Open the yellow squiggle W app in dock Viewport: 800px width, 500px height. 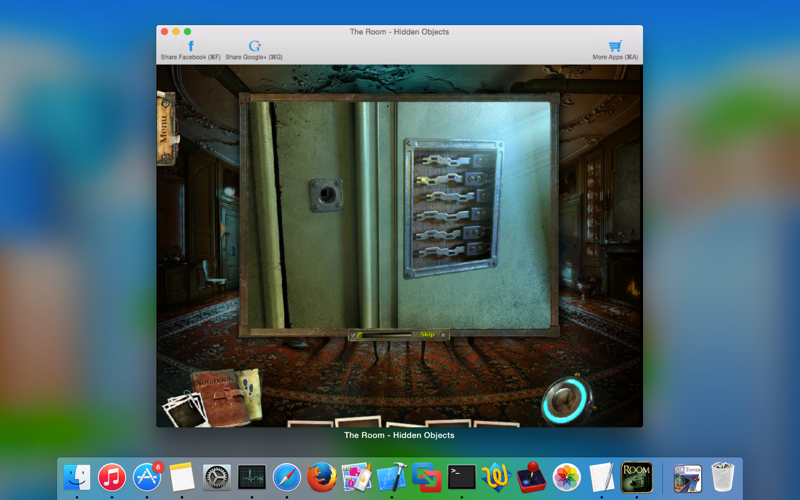coord(496,478)
